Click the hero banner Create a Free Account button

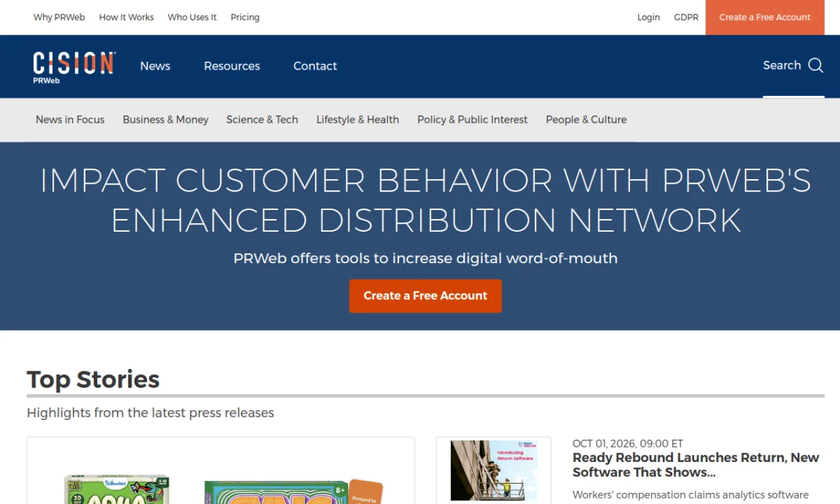coord(425,296)
